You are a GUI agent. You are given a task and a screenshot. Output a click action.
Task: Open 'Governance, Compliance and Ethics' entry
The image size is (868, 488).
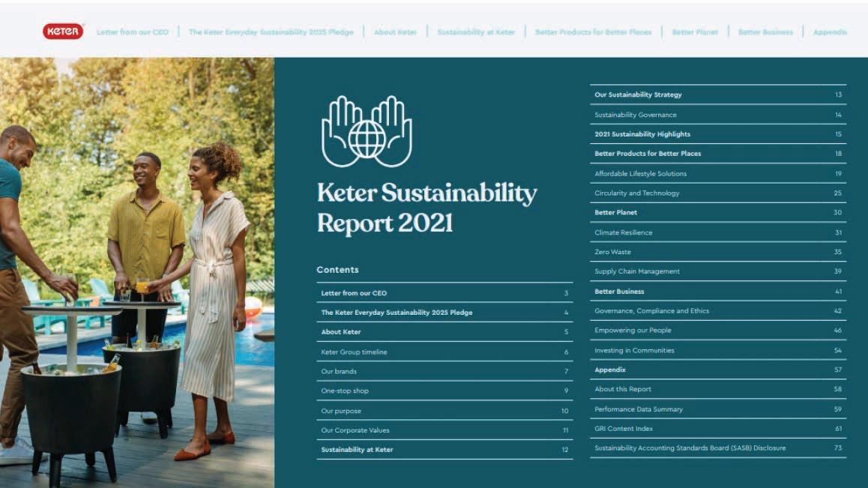(718, 311)
